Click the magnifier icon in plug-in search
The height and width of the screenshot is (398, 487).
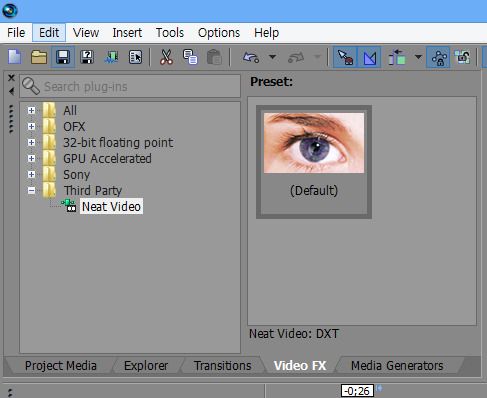pyautogui.click(x=31, y=86)
